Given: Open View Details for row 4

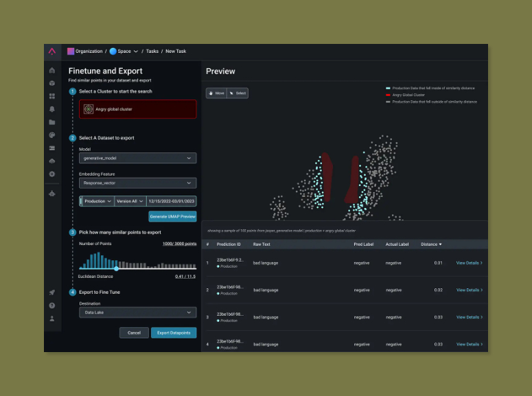Looking at the screenshot, I should click(469, 345).
